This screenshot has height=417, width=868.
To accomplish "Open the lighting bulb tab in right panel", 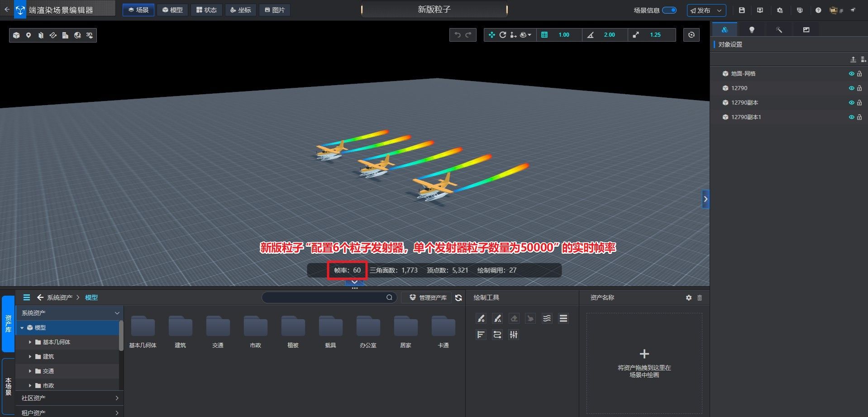I will pos(752,29).
